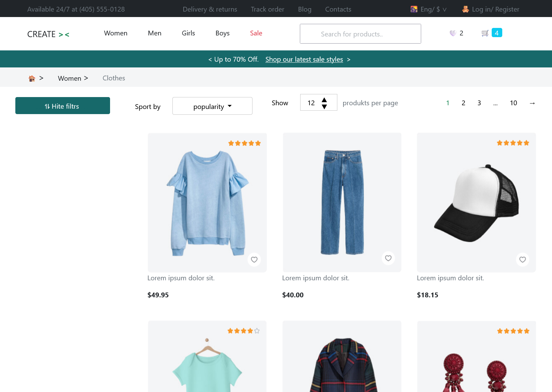The width and height of the screenshot is (552, 392).
Task: Open the Blog link
Action: [305, 9]
